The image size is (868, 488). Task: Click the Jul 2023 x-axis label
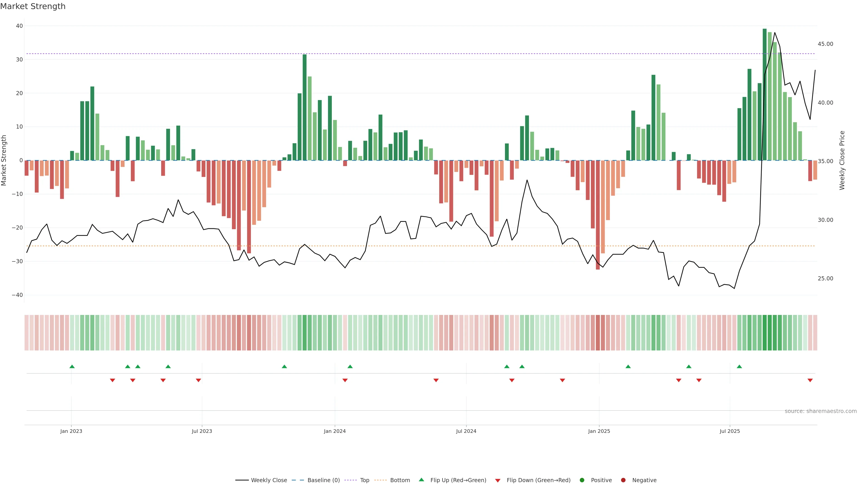[202, 431]
